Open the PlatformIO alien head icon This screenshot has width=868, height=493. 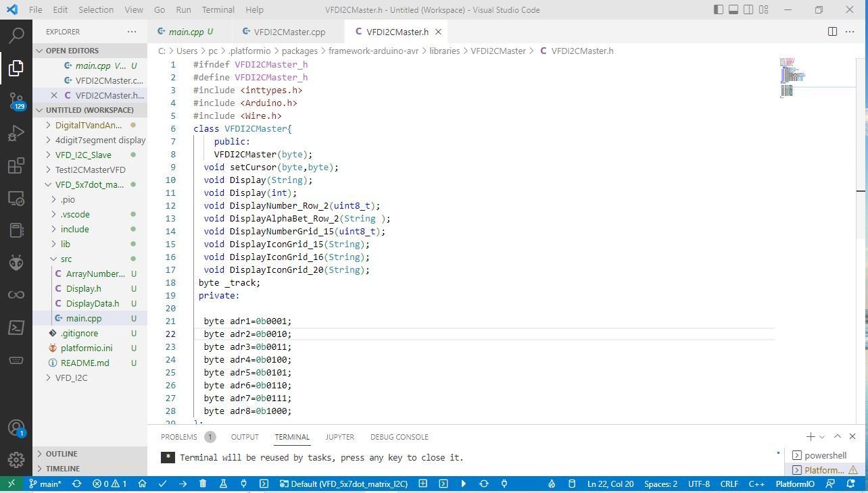click(x=16, y=263)
